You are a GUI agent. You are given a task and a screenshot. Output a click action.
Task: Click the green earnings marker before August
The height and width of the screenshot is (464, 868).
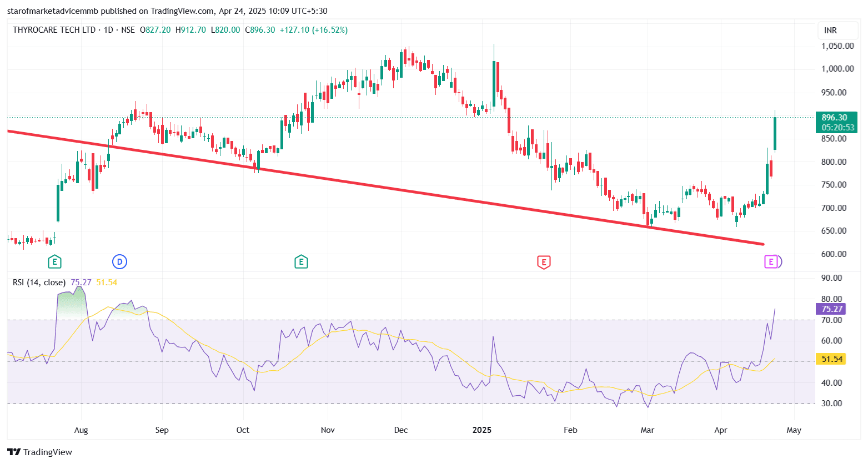click(x=54, y=261)
